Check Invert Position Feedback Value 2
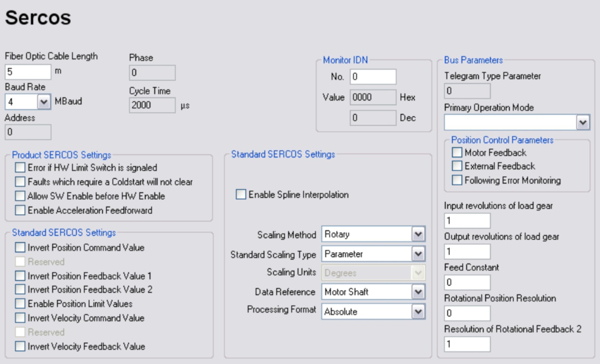 click(20, 290)
